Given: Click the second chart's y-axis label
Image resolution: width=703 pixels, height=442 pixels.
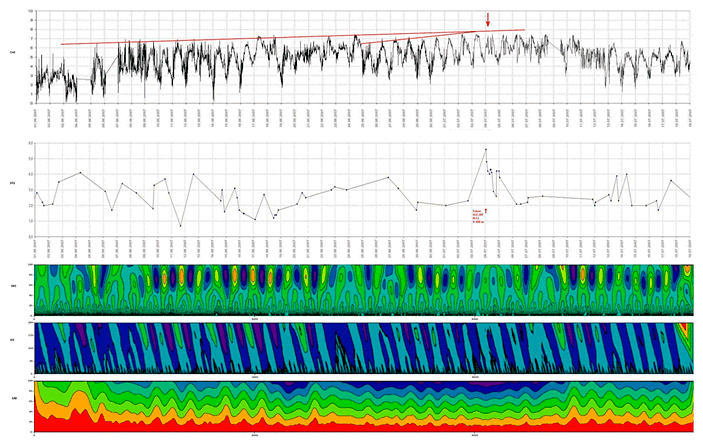Looking at the screenshot, I should click(x=12, y=183).
